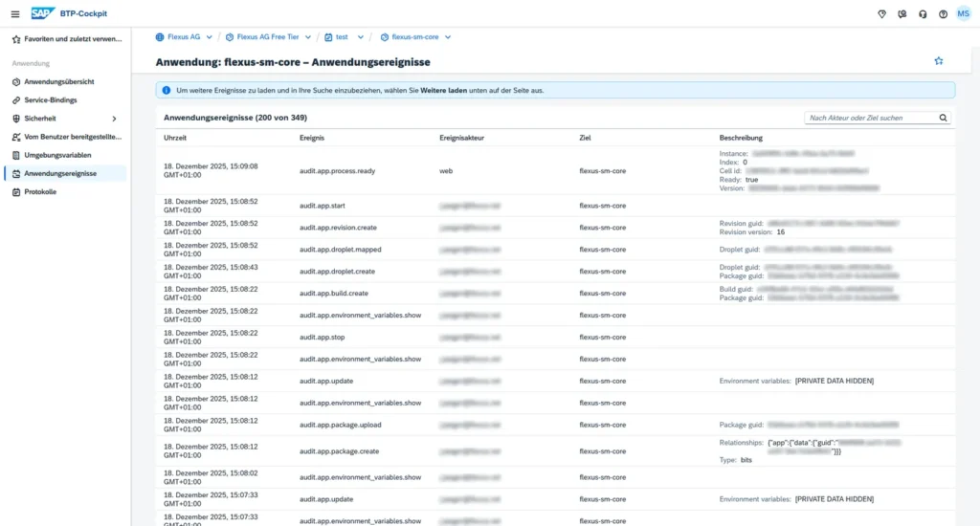980x526 pixels.
Task: Click the search magnifier icon
Action: coord(943,118)
